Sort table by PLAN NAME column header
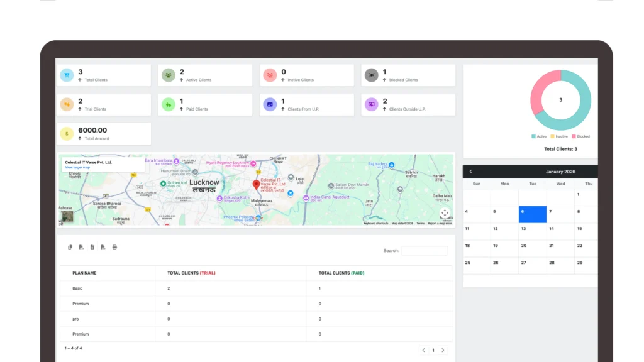 point(85,273)
